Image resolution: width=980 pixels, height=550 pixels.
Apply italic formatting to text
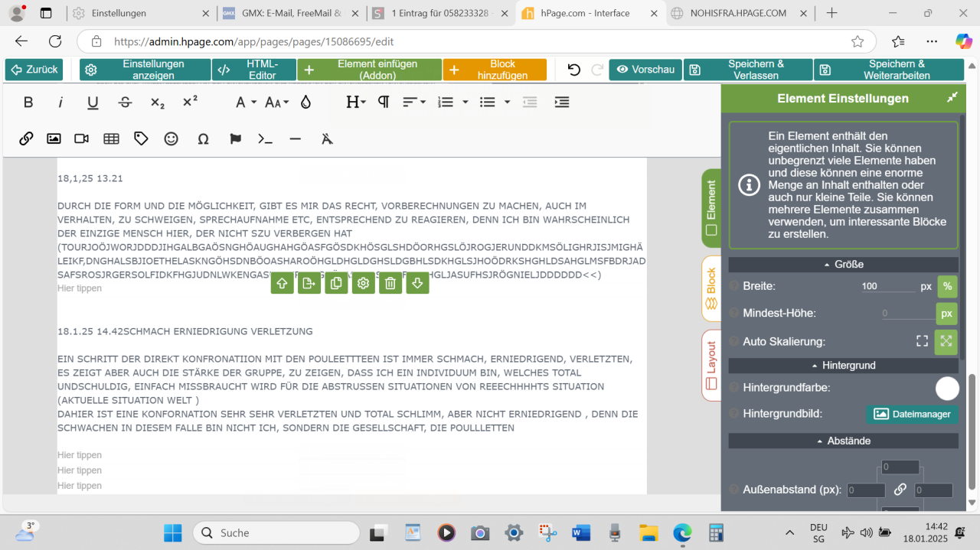[x=60, y=103]
